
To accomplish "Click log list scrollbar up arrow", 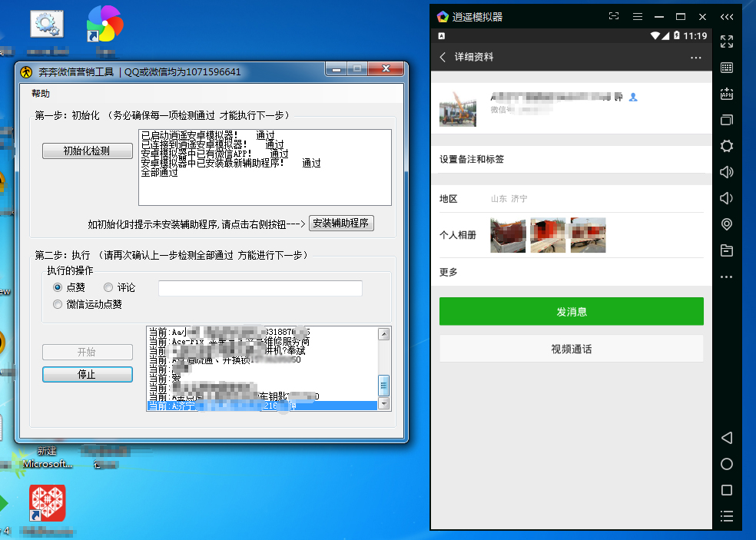I will click(x=384, y=333).
